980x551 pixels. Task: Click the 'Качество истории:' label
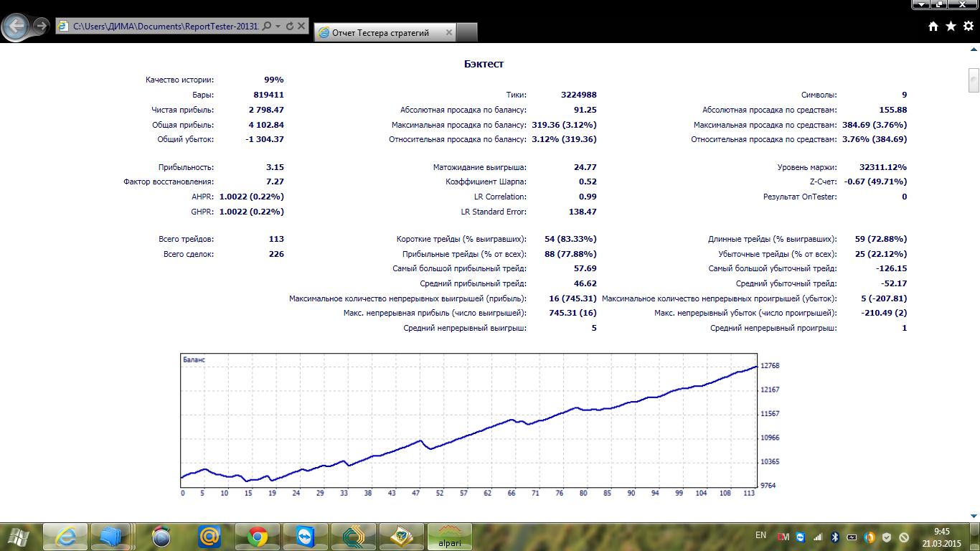click(179, 80)
